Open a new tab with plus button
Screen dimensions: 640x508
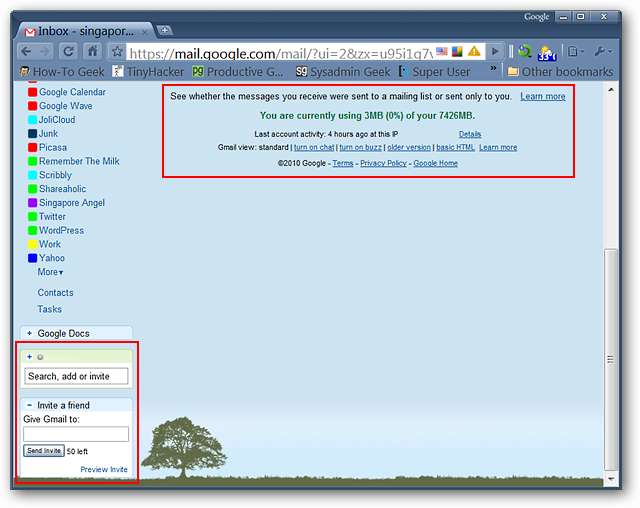(164, 30)
